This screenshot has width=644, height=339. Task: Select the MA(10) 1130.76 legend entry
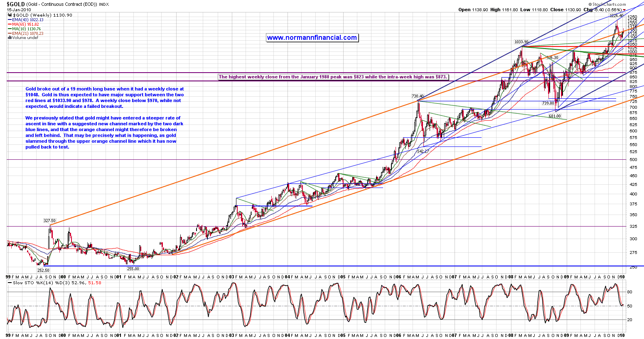[27, 29]
